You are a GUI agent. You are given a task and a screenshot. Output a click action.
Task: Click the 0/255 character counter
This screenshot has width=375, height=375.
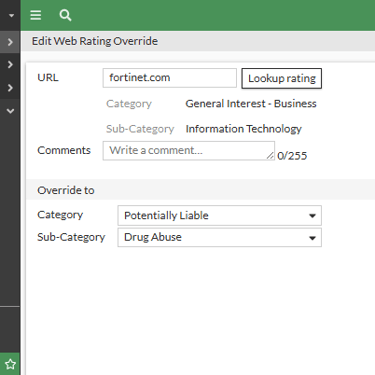292,156
